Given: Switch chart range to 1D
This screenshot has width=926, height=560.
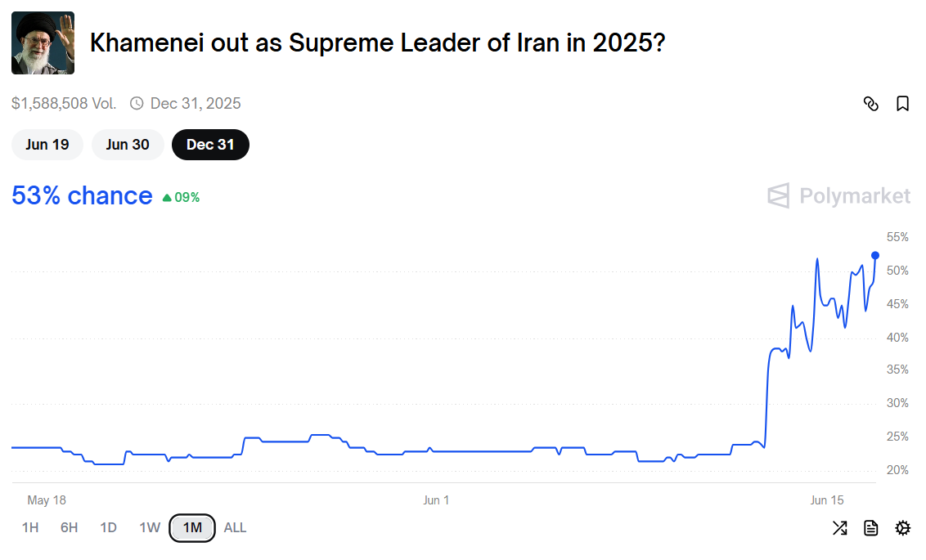Looking at the screenshot, I should tap(108, 527).
